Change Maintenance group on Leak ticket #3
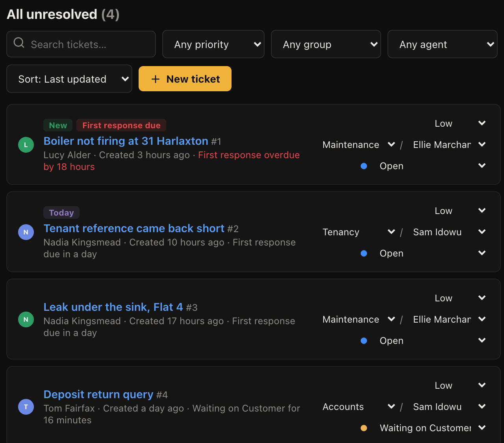Screen dimensions: 504x443 click(x=358, y=319)
